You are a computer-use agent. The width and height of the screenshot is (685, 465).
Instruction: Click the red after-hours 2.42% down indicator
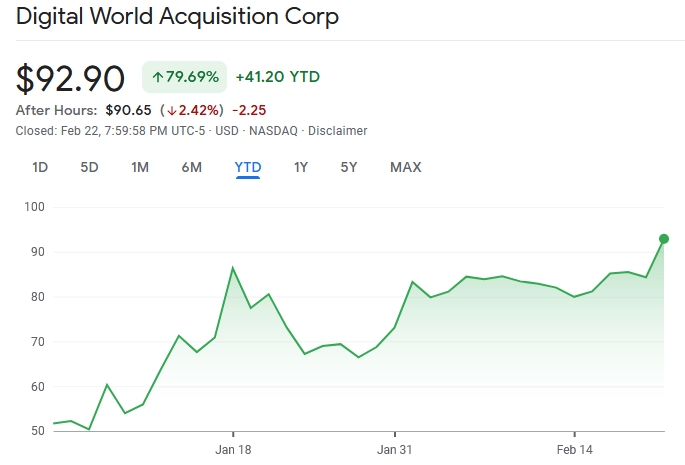pyautogui.click(x=194, y=110)
